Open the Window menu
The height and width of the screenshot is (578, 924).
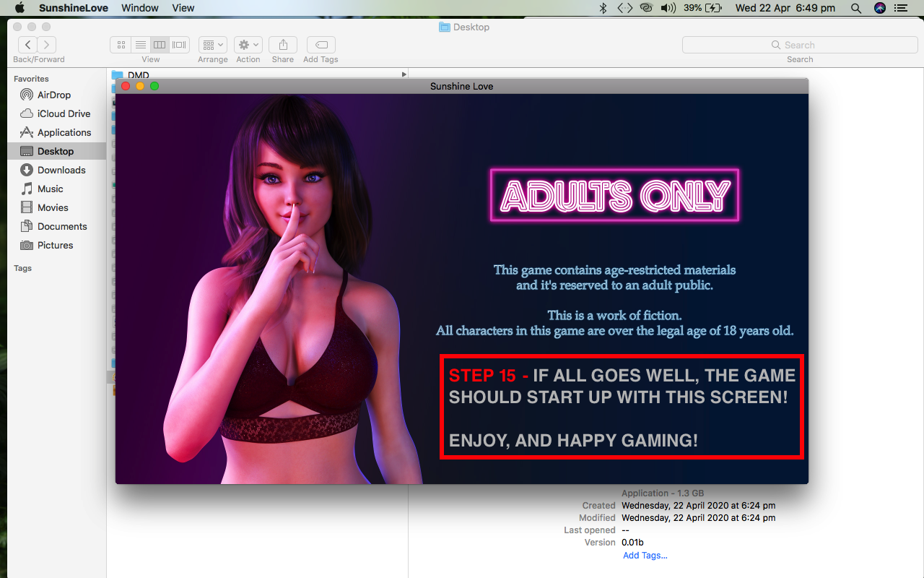pyautogui.click(x=140, y=8)
